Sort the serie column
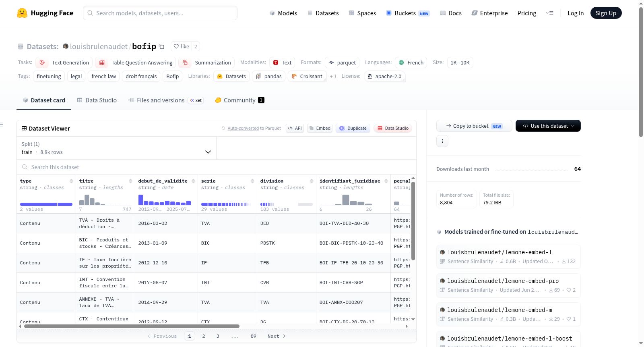The height and width of the screenshot is (347, 644). [252, 181]
